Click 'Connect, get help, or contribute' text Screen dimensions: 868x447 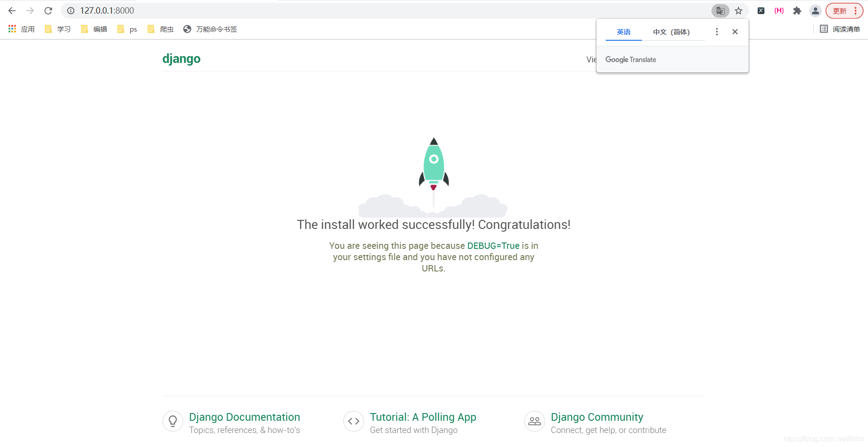608,430
